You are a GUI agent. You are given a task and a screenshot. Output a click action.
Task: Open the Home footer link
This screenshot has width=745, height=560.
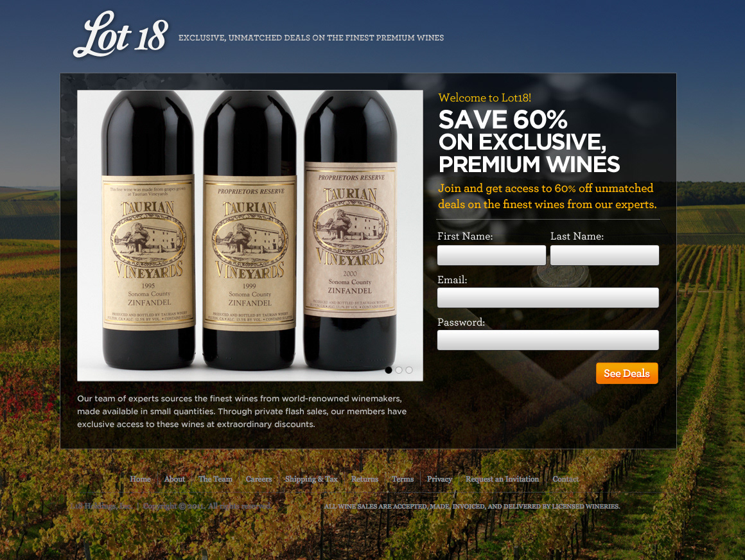click(140, 479)
